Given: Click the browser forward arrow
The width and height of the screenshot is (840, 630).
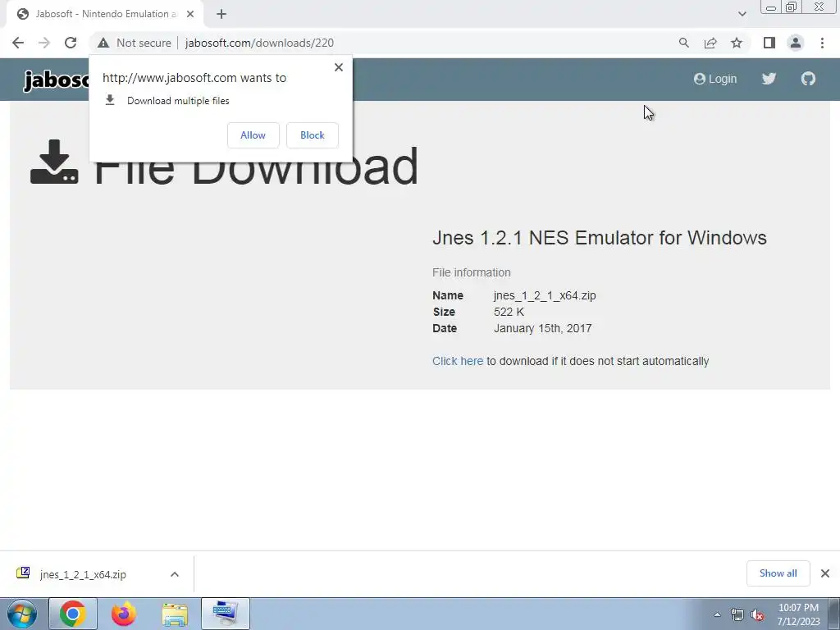Looking at the screenshot, I should (44, 43).
